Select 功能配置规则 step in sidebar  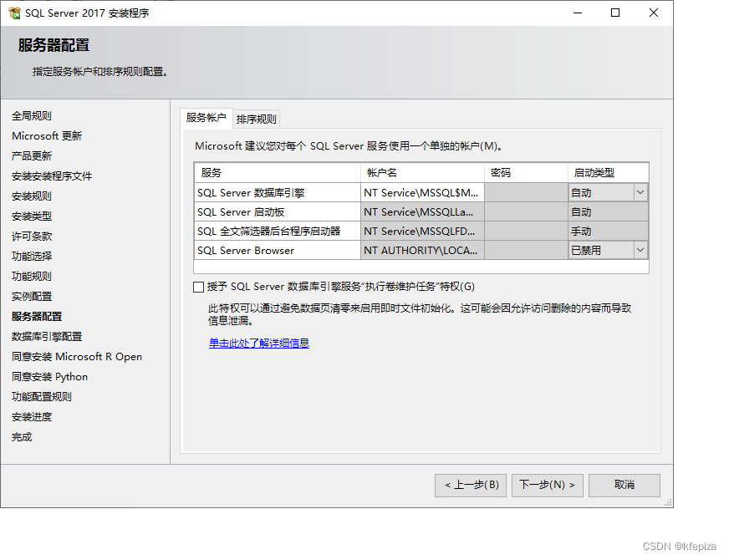tap(41, 396)
